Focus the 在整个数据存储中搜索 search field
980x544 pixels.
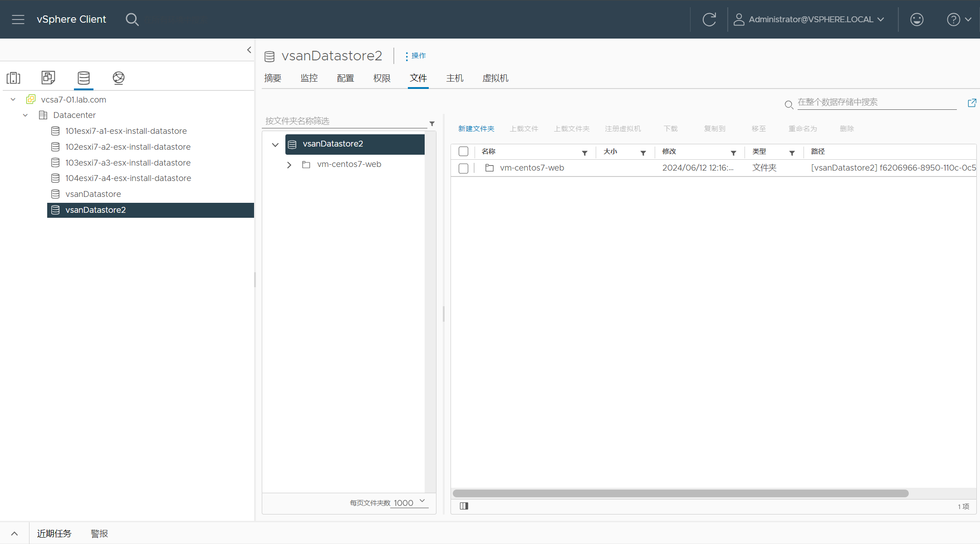(x=877, y=103)
